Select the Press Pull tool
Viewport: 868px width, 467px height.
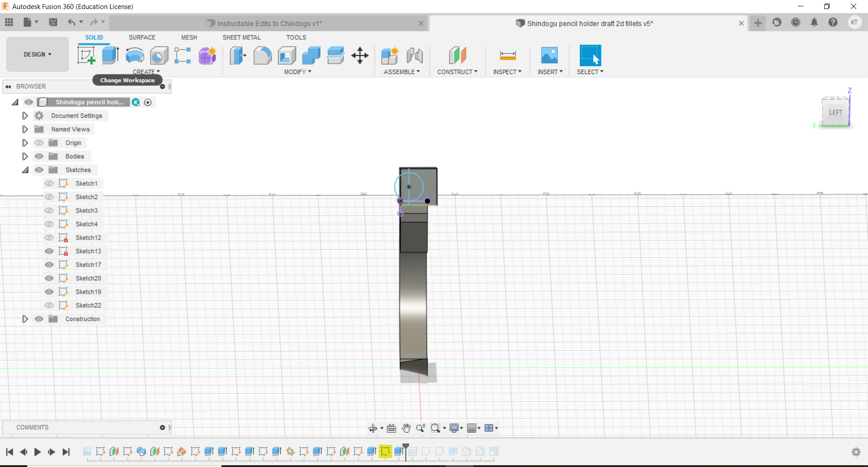[x=238, y=56]
